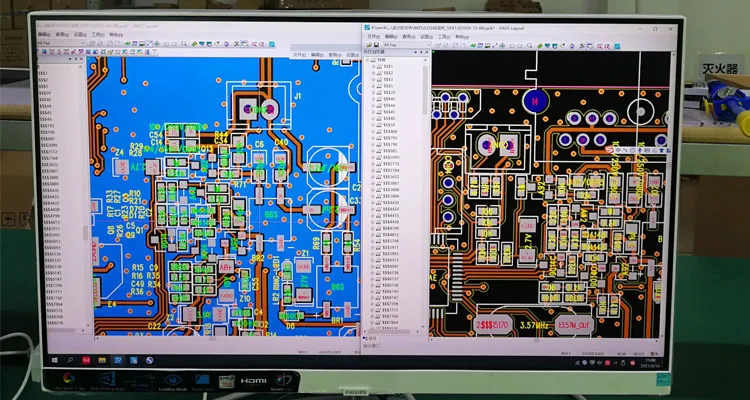
Task: Click the system clock in the taskbar
Action: tap(647, 358)
